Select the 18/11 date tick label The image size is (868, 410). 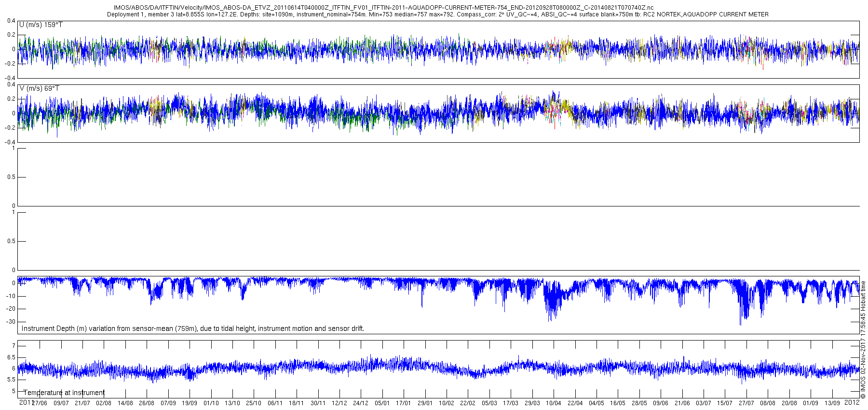pos(297,403)
